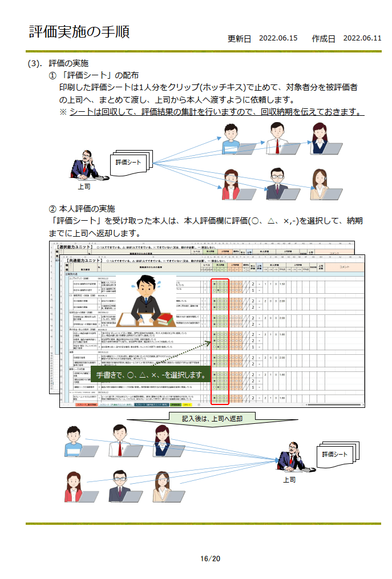
Task: Click the 評価シート paper stack in the return diagram
Action: click(x=338, y=454)
